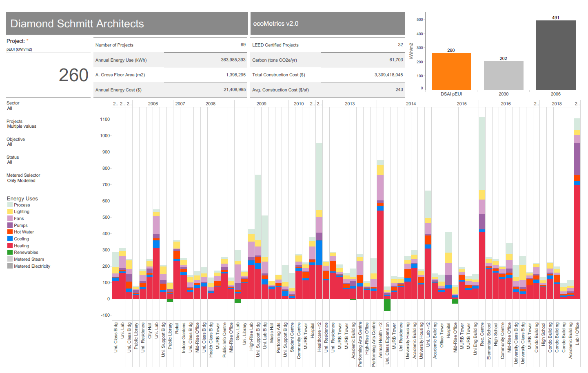This screenshot has width=588, height=373.
Task: Click the Indoor Gardens project label
Action: (x=184, y=337)
